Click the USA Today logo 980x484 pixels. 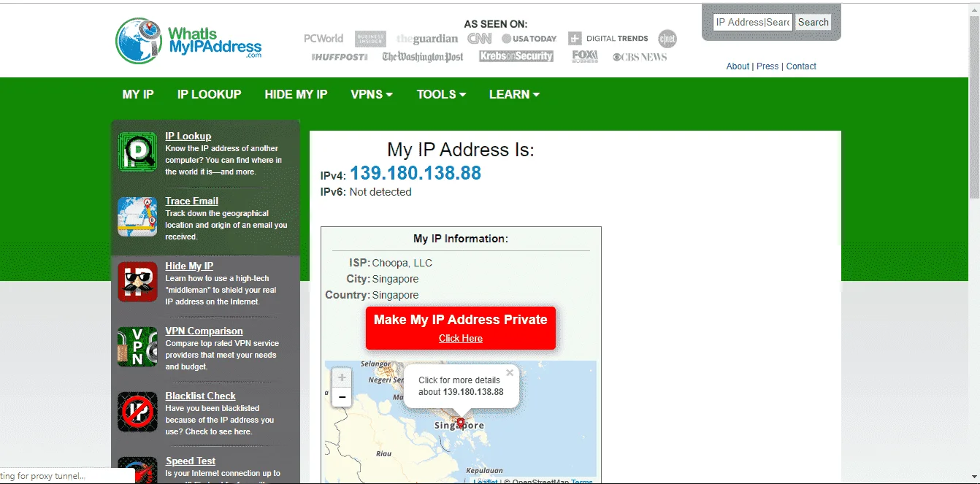[x=529, y=38]
